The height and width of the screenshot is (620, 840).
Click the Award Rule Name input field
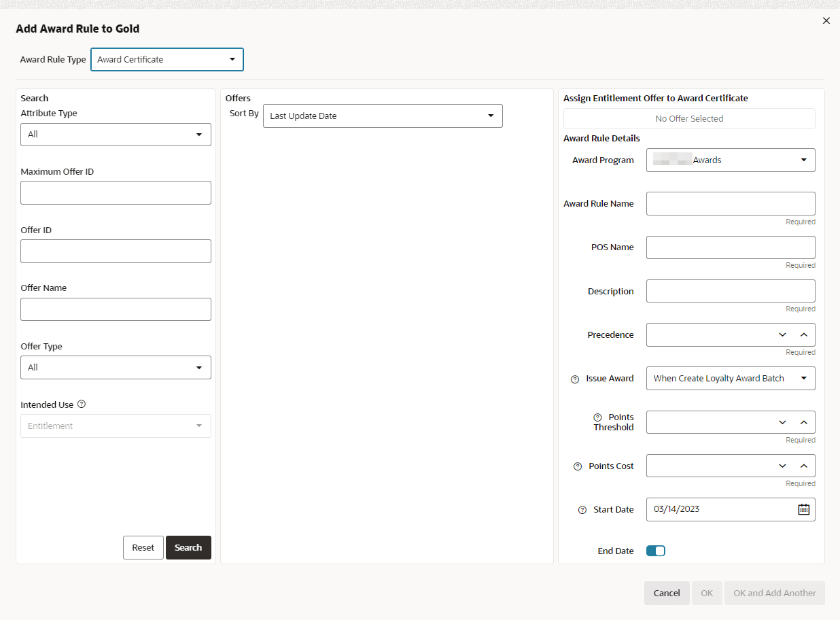click(731, 203)
